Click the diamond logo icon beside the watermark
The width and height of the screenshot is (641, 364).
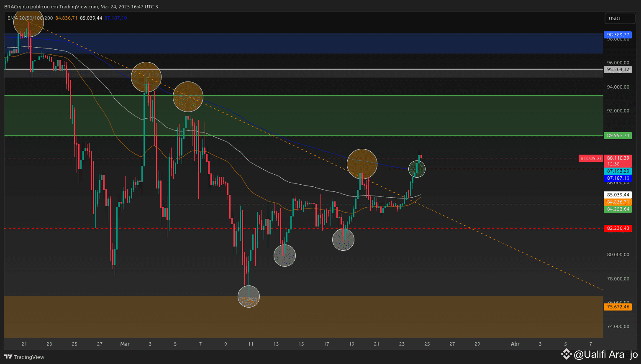point(566,354)
